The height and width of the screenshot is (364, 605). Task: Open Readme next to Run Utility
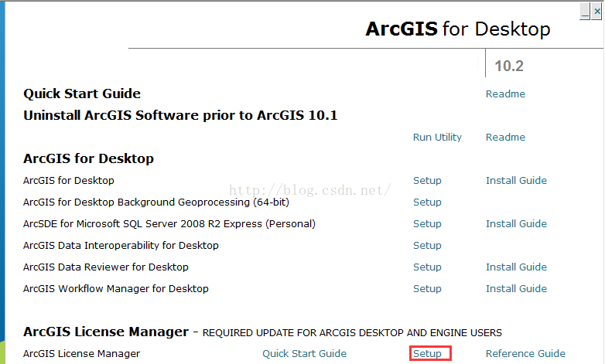pyautogui.click(x=505, y=138)
